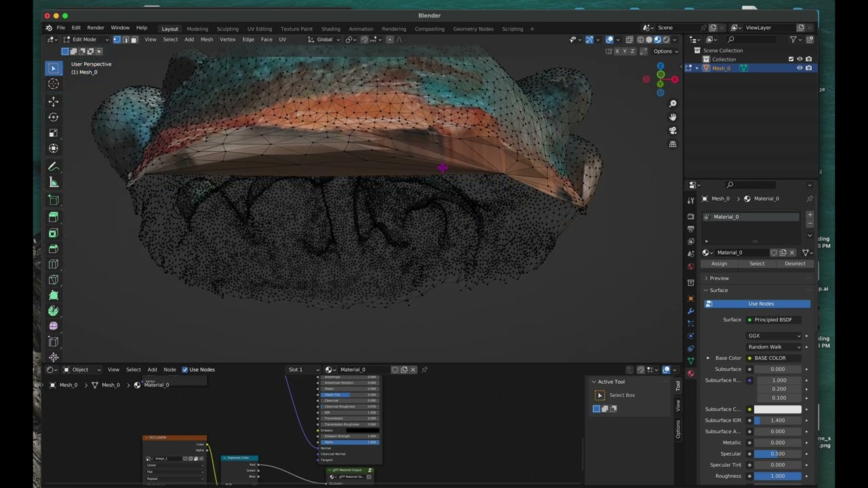Click the pan hand icon in viewport
The width and height of the screenshot is (868, 488).
click(673, 117)
